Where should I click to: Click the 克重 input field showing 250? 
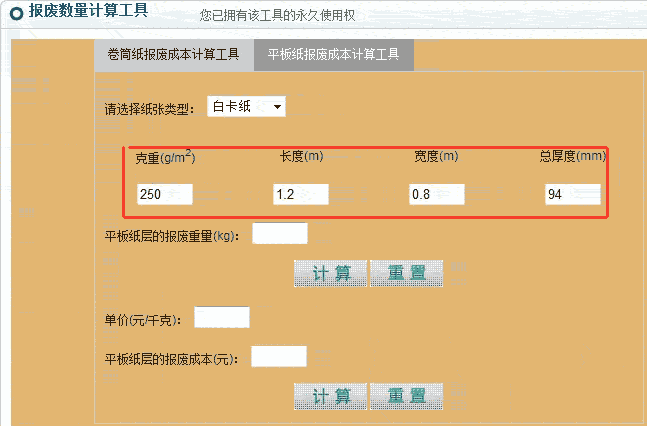164,194
